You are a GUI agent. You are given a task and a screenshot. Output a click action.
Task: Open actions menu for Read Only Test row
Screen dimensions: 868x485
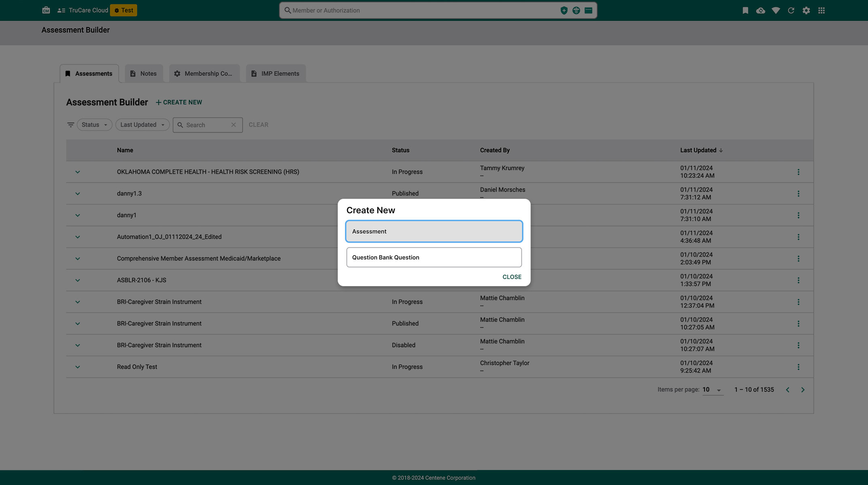(x=798, y=367)
